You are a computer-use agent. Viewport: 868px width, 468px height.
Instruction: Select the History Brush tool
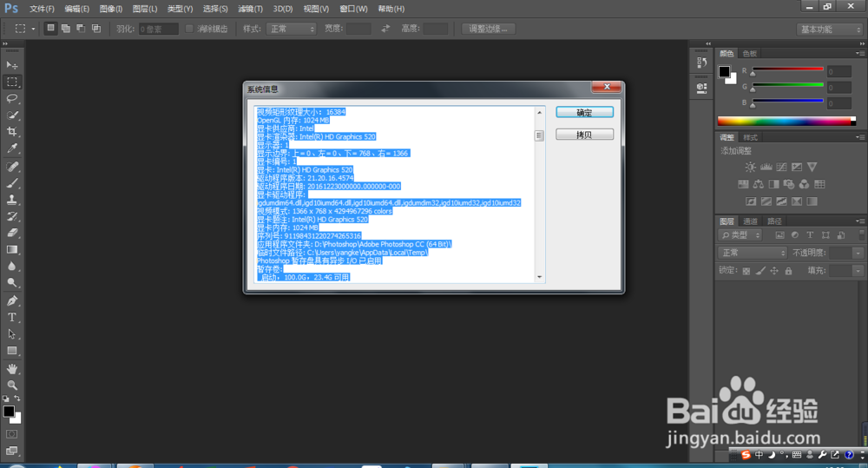tap(11, 216)
